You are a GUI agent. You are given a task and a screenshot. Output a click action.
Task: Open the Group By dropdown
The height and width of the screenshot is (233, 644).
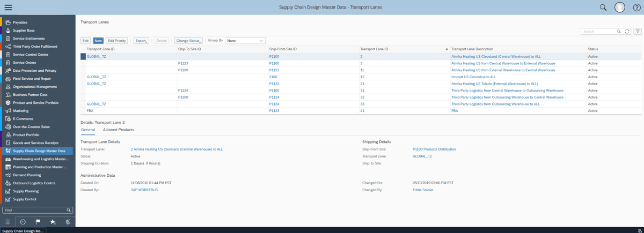pos(245,41)
